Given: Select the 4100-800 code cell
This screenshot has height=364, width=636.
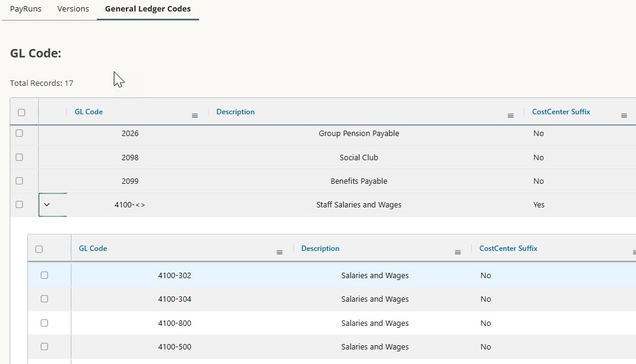Looking at the screenshot, I should 174,323.
